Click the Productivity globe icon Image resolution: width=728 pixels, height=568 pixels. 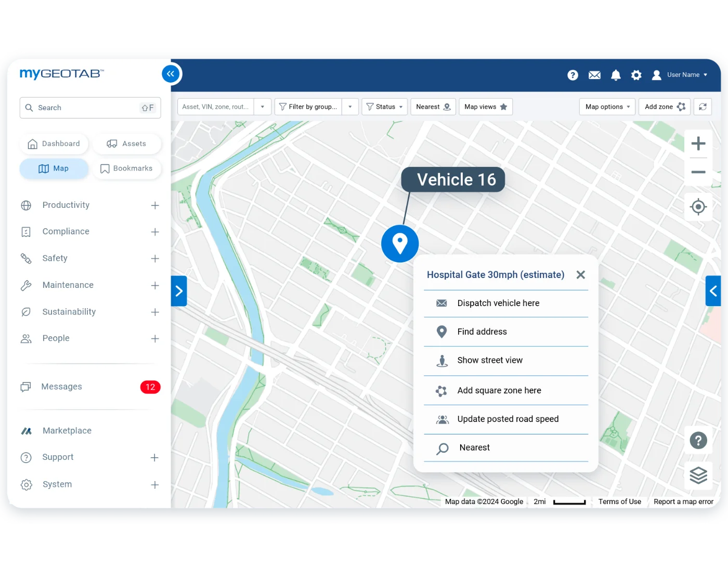point(26,205)
